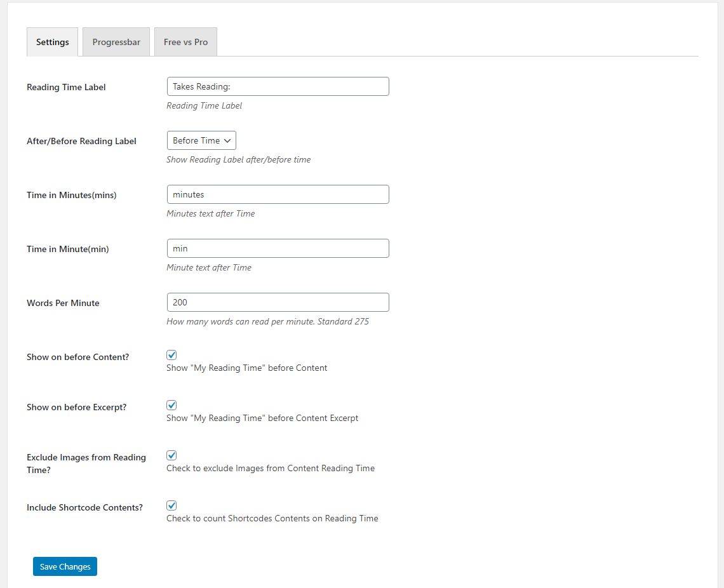Disable the 'Exclude Images from Reading Time?' checkbox
724x588 pixels.
pos(171,455)
